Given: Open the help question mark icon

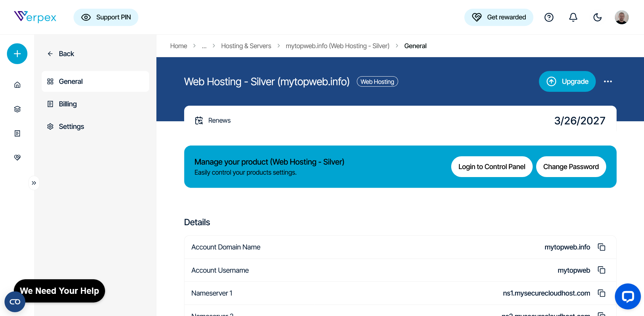Looking at the screenshot, I should pos(549,17).
